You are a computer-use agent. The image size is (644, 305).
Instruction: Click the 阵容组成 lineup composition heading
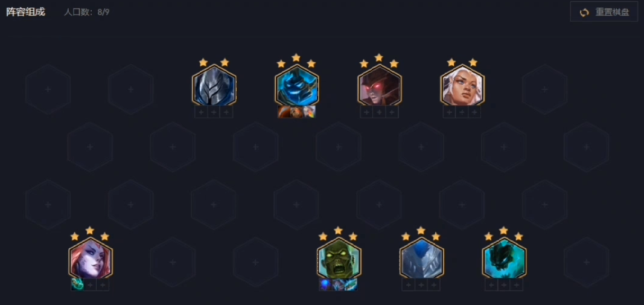(x=25, y=12)
